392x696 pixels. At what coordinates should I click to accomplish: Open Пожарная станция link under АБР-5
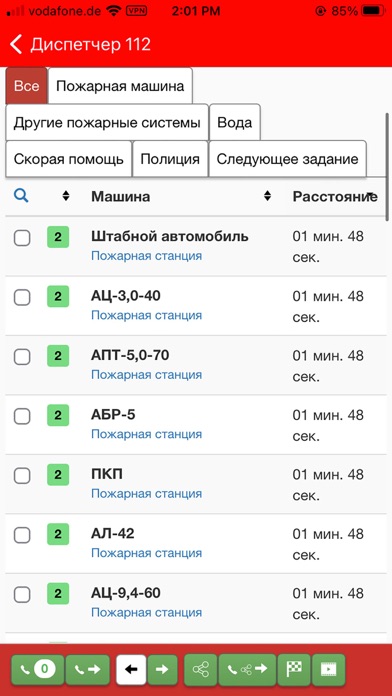[x=147, y=434]
